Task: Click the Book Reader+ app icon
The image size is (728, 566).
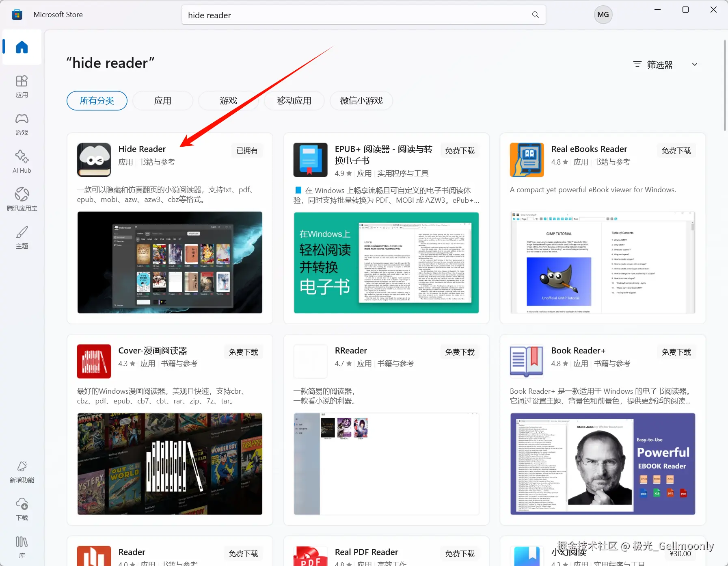Action: pos(527,361)
